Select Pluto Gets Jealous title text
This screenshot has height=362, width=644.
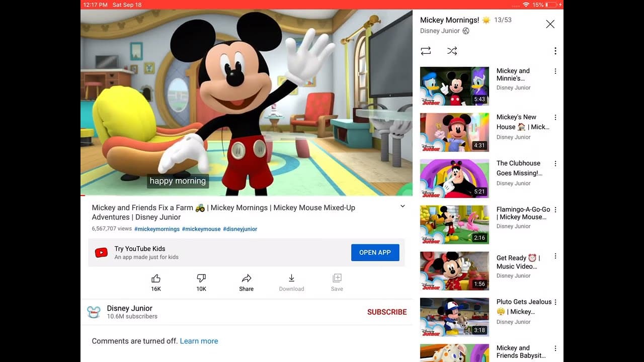[x=524, y=307]
